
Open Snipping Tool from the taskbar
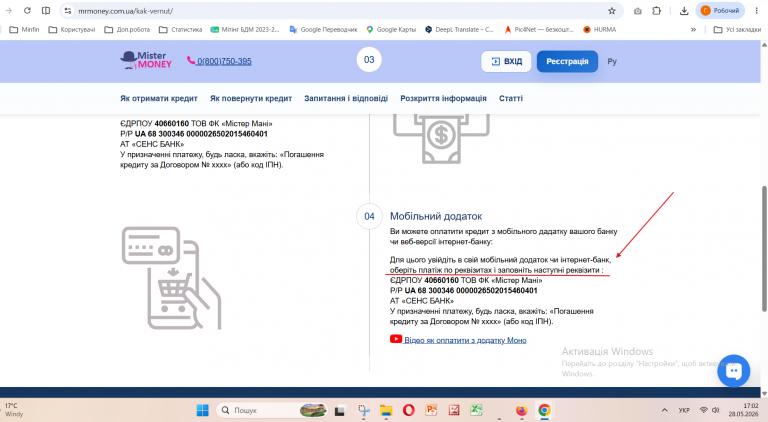tap(363, 410)
